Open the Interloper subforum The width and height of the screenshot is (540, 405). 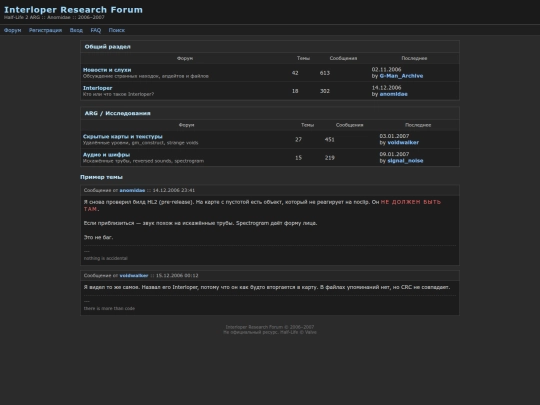[97, 88]
